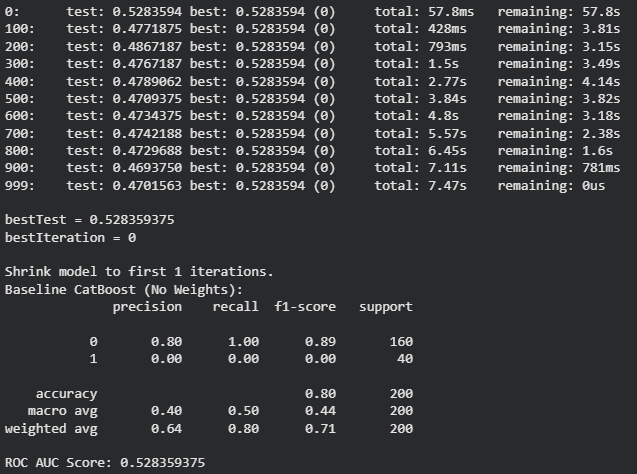Select weighted avg f1-score 0.71

pyautogui.click(x=321, y=429)
